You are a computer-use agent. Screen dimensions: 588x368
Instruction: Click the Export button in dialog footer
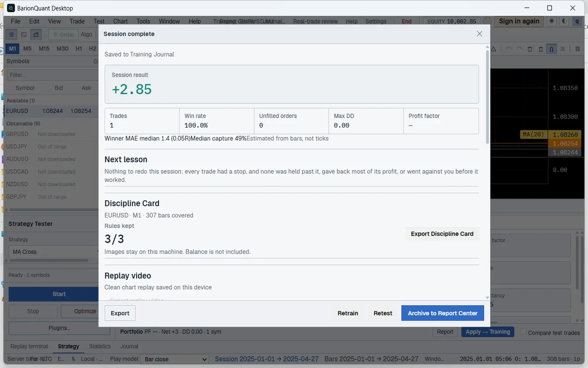pos(120,313)
